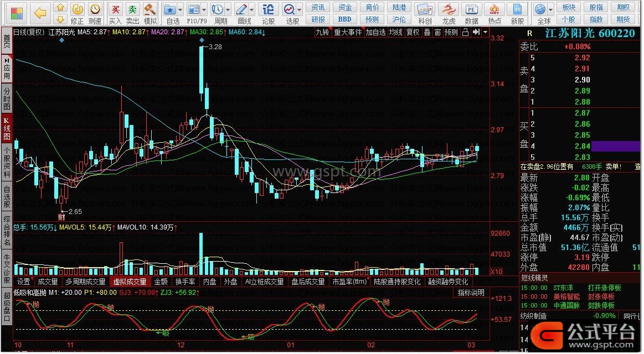The height and width of the screenshot is (354, 644).
Task: Click the green 卖出 sell icon
Action: (132, 9)
